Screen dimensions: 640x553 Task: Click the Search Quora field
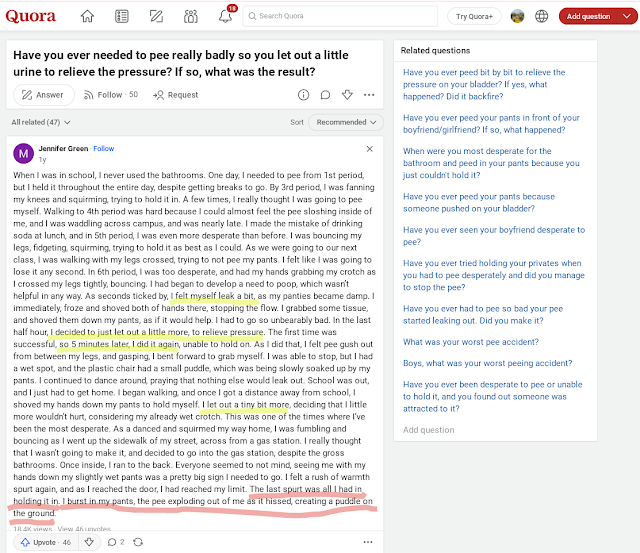[340, 16]
